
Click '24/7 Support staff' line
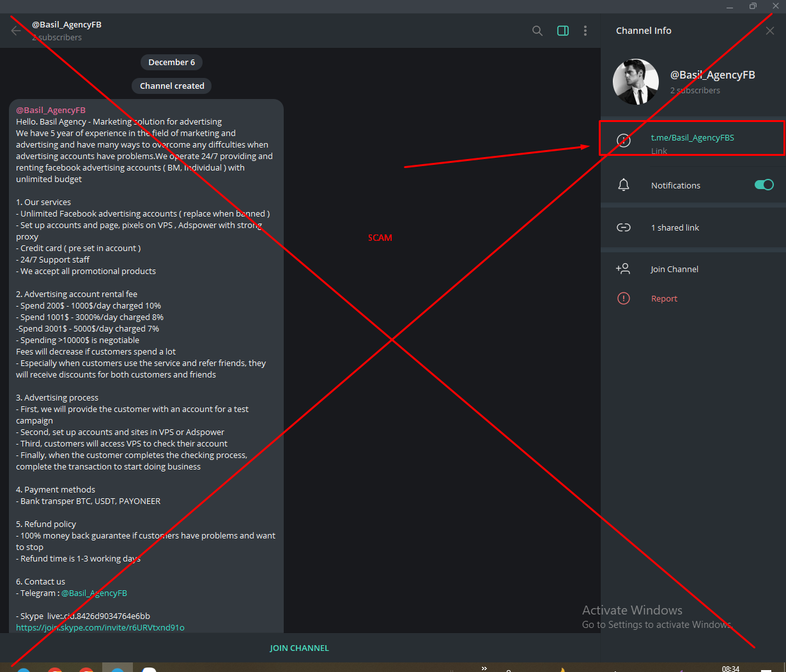(x=52, y=259)
